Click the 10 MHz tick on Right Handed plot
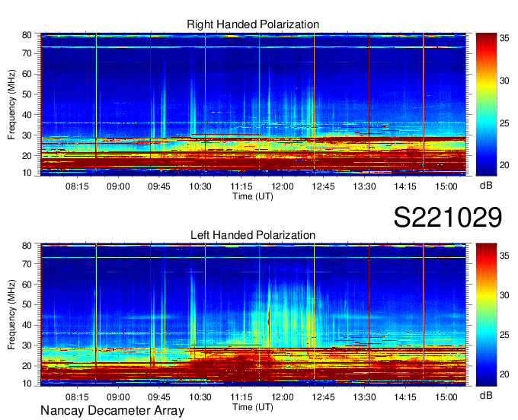The image size is (518, 420). pos(27,173)
